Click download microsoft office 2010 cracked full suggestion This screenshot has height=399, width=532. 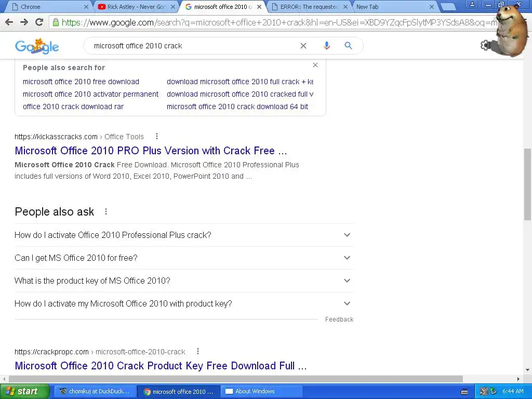point(240,94)
